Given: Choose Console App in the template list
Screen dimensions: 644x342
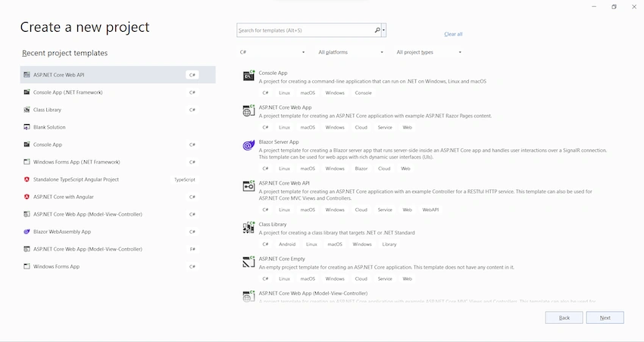Looking at the screenshot, I should pyautogui.click(x=273, y=73).
